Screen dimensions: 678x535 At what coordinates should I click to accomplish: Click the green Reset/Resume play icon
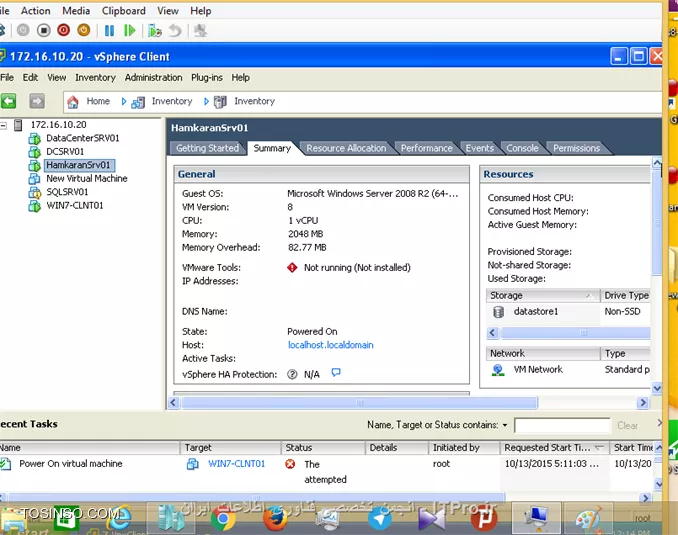[x=129, y=31]
